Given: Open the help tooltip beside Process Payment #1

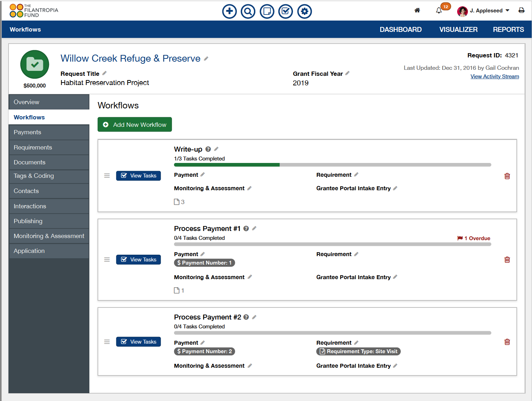Looking at the screenshot, I should click(x=246, y=228).
